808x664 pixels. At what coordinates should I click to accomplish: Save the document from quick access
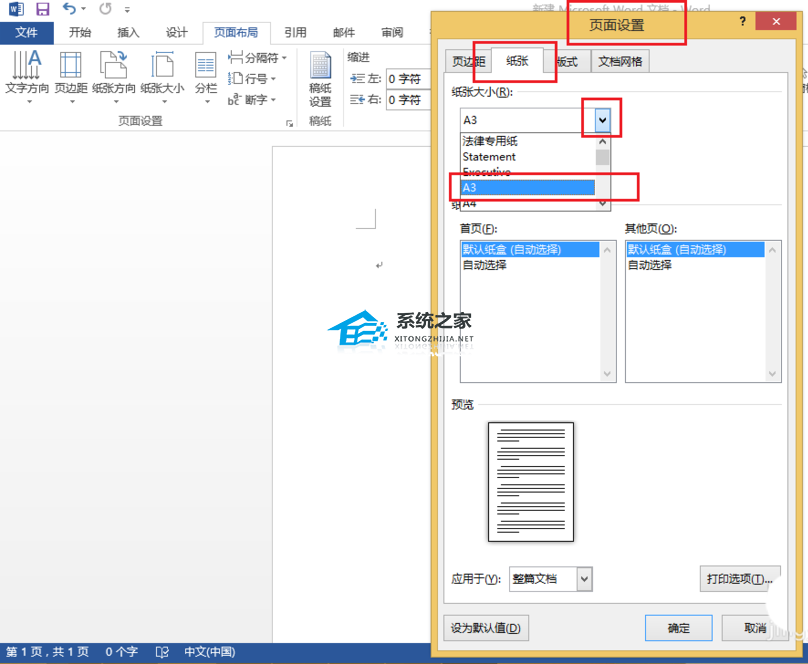[x=42, y=9]
